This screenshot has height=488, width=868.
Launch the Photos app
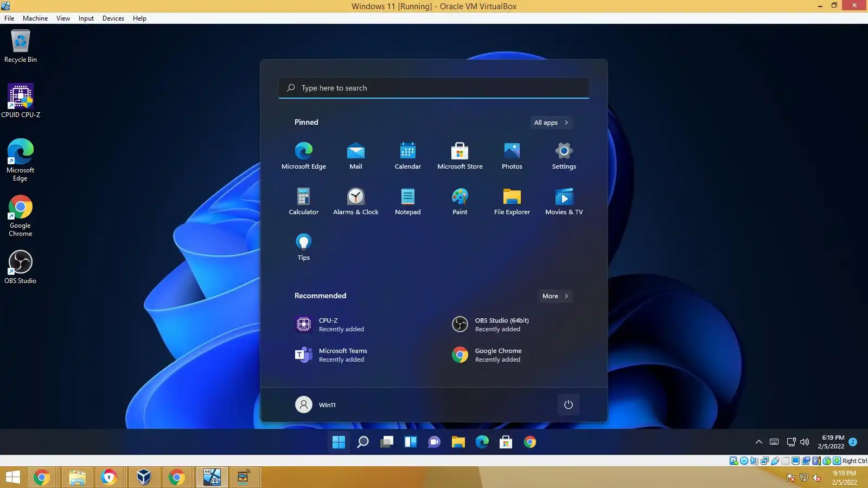click(512, 156)
